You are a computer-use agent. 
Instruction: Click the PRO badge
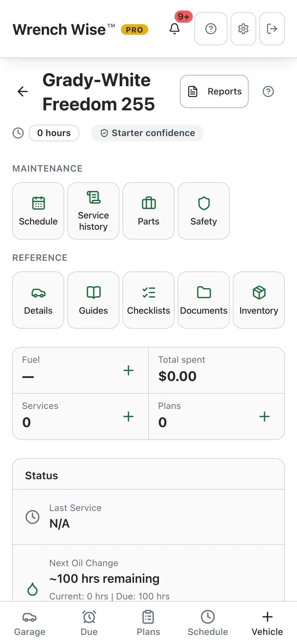135,29
